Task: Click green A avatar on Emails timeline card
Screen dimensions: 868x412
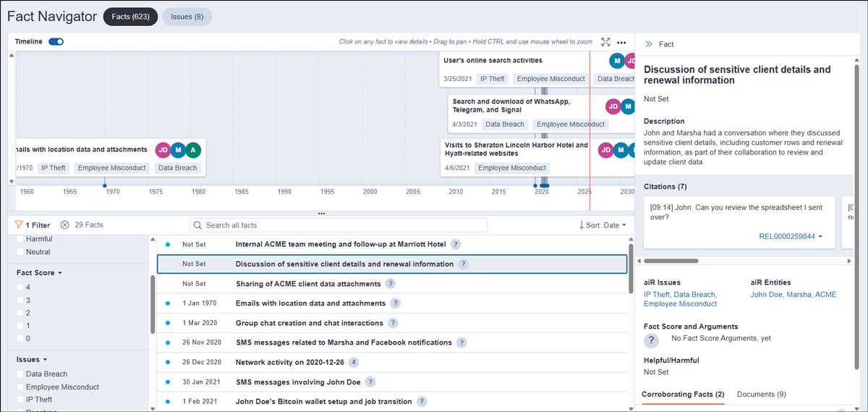Action: point(192,150)
